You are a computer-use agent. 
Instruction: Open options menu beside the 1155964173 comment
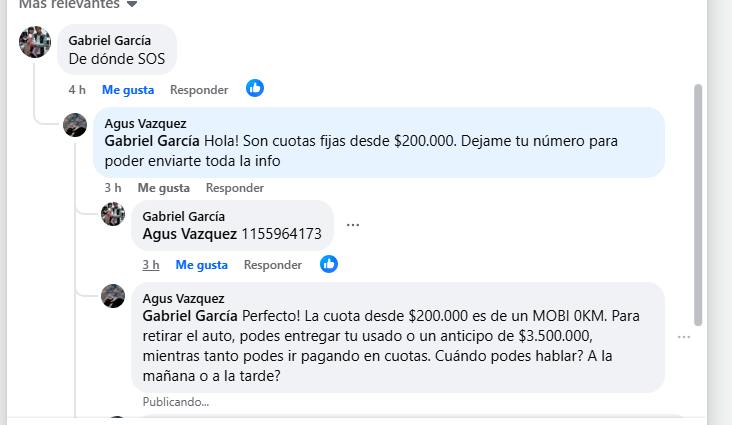[352, 225]
